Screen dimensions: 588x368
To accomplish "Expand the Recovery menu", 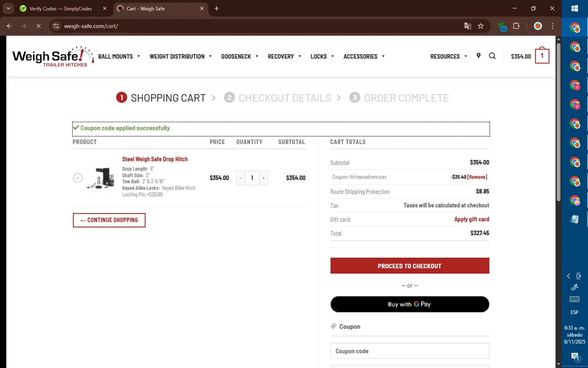I will (x=285, y=56).
